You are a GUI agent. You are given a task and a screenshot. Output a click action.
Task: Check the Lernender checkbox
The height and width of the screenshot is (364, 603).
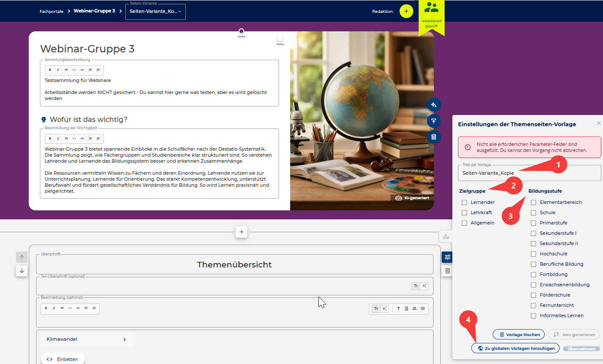click(x=464, y=202)
